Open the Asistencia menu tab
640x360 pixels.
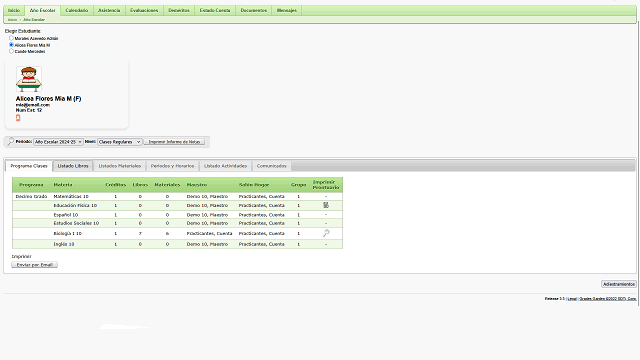pos(109,10)
